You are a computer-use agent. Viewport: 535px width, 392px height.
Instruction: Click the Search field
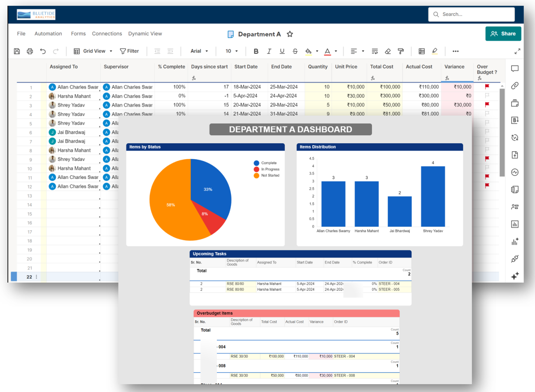pyautogui.click(x=471, y=14)
